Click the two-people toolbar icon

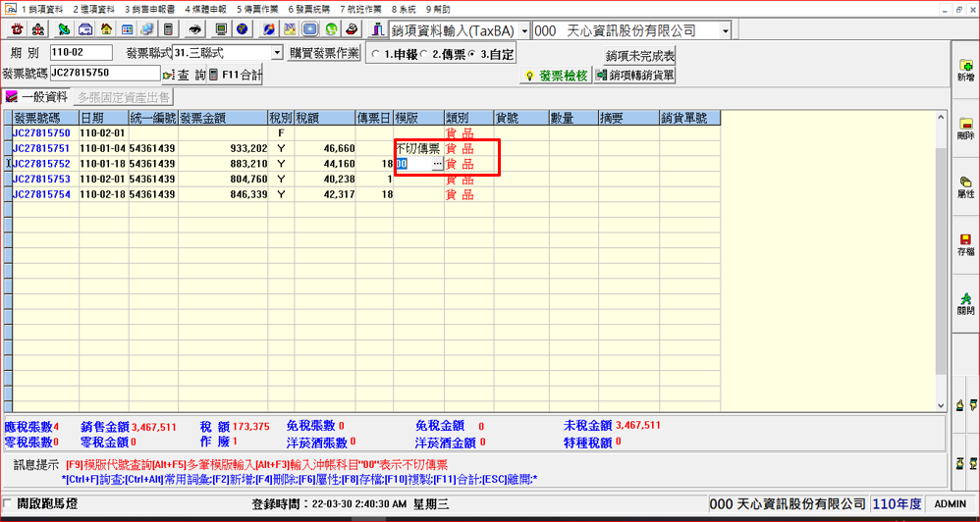click(x=37, y=29)
